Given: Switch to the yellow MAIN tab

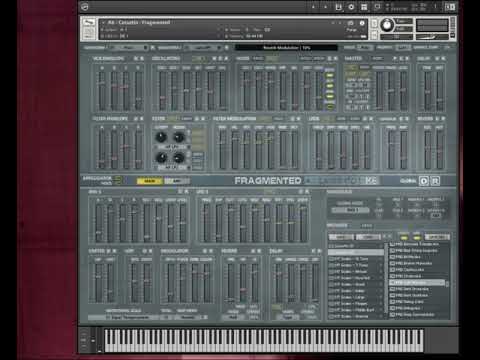Looking at the screenshot, I should 149,181.
